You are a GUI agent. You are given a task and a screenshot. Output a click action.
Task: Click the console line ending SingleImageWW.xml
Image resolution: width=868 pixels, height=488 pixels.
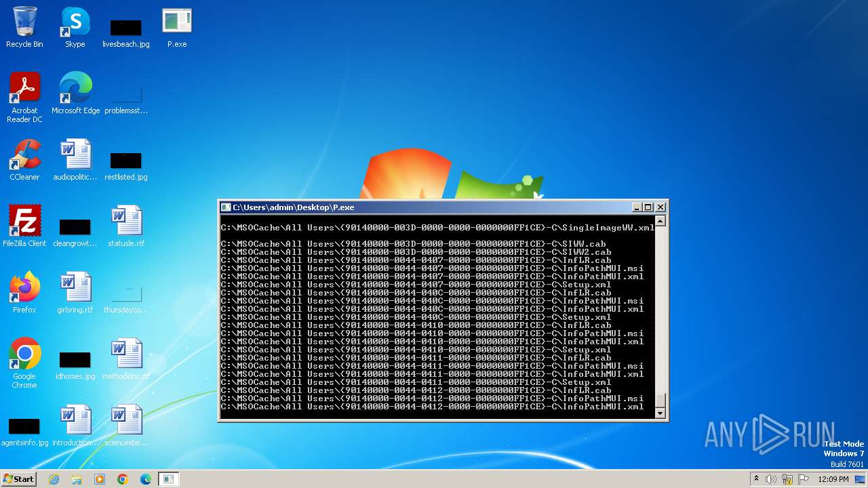tap(437, 228)
